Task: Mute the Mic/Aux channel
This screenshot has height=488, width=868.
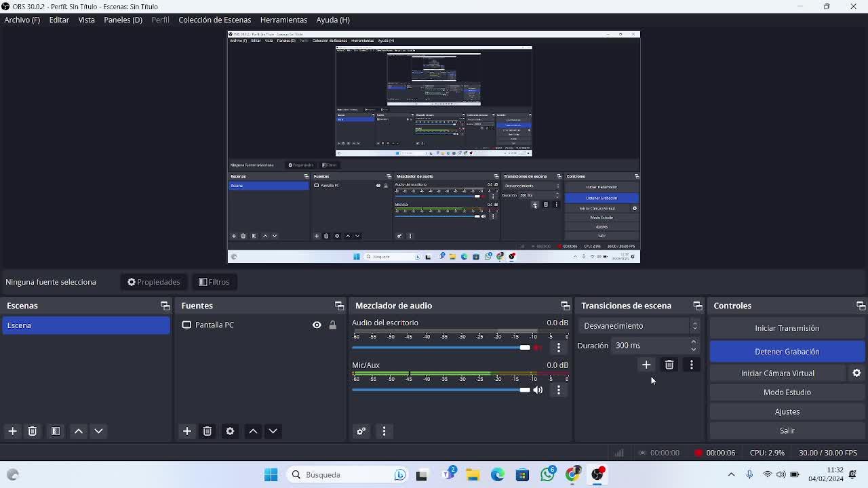Action: click(x=538, y=390)
